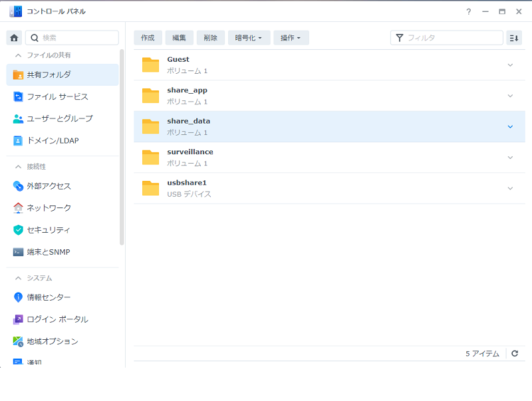Viewport: 532px width, 401px height.
Task: Open 情報センター page
Action: [63, 297]
